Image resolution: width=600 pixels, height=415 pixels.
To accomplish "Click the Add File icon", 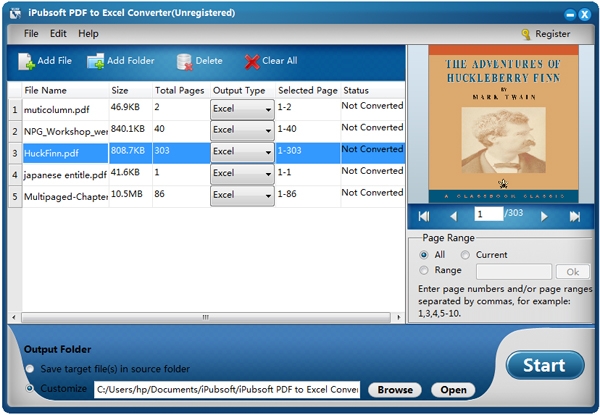I will (26, 61).
